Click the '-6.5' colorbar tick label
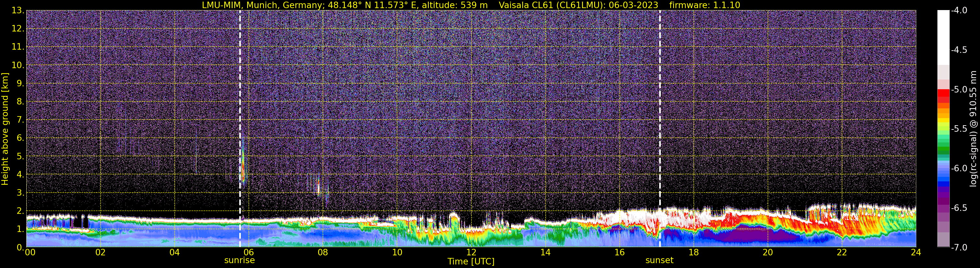The height and width of the screenshot is (268, 980). 959,208
